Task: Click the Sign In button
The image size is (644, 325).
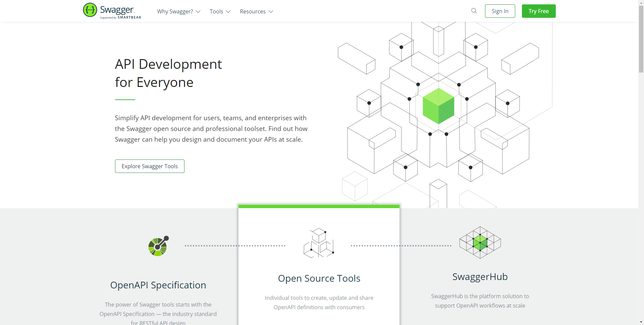Action: point(500,11)
